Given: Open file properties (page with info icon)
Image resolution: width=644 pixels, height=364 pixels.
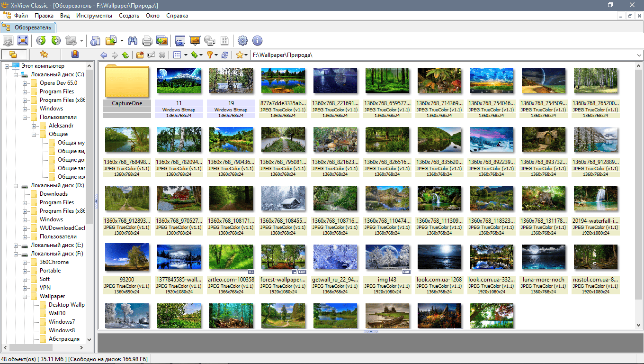Looking at the screenshot, I should tap(96, 41).
